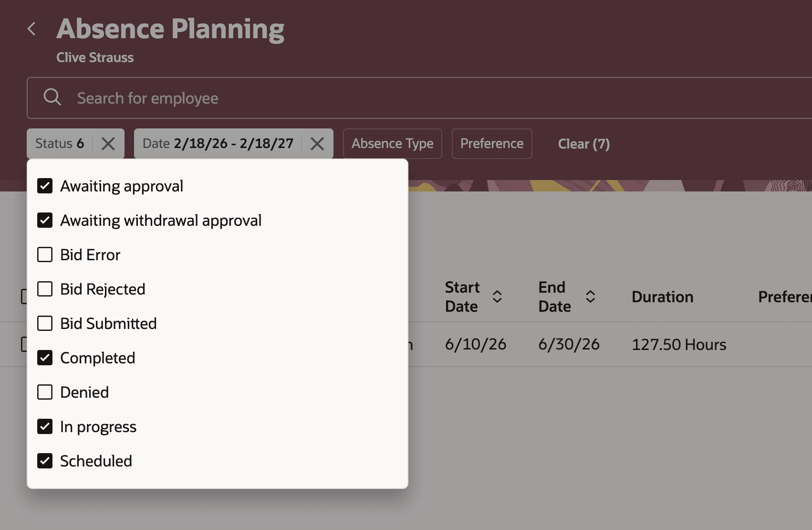Toggle off the Completed status
The height and width of the screenshot is (530, 812).
click(x=44, y=358)
